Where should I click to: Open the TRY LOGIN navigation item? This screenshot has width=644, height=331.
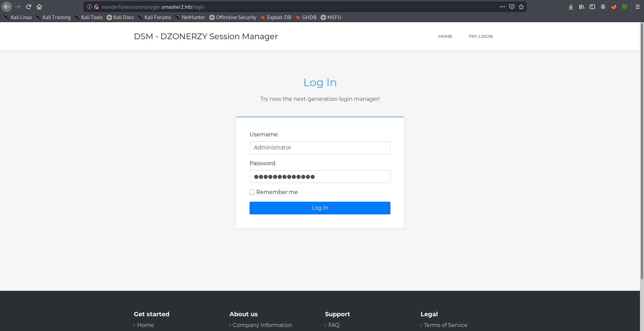click(480, 37)
